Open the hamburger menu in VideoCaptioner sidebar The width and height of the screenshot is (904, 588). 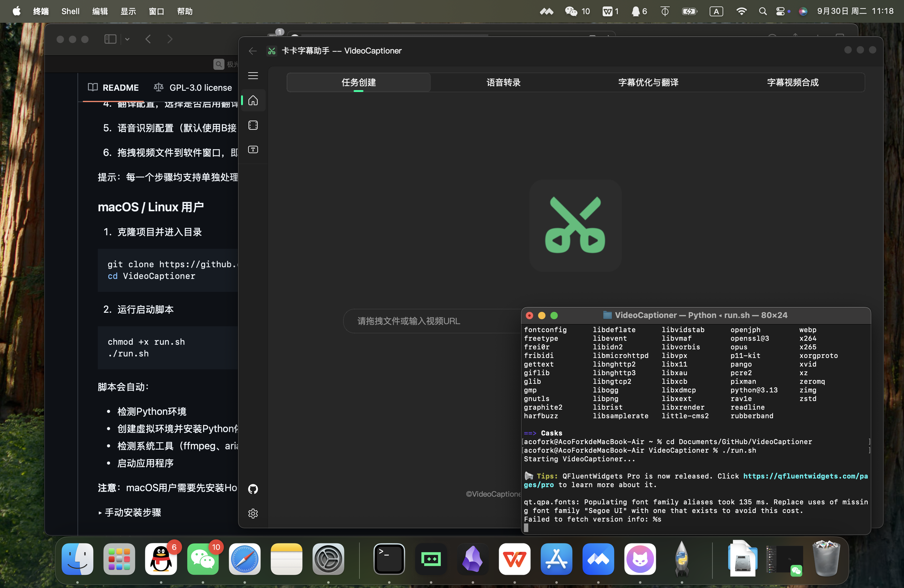tap(253, 76)
